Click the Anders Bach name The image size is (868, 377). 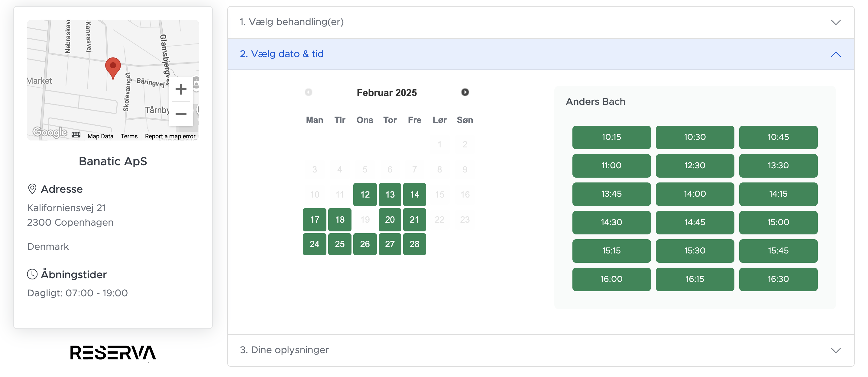pyautogui.click(x=595, y=102)
